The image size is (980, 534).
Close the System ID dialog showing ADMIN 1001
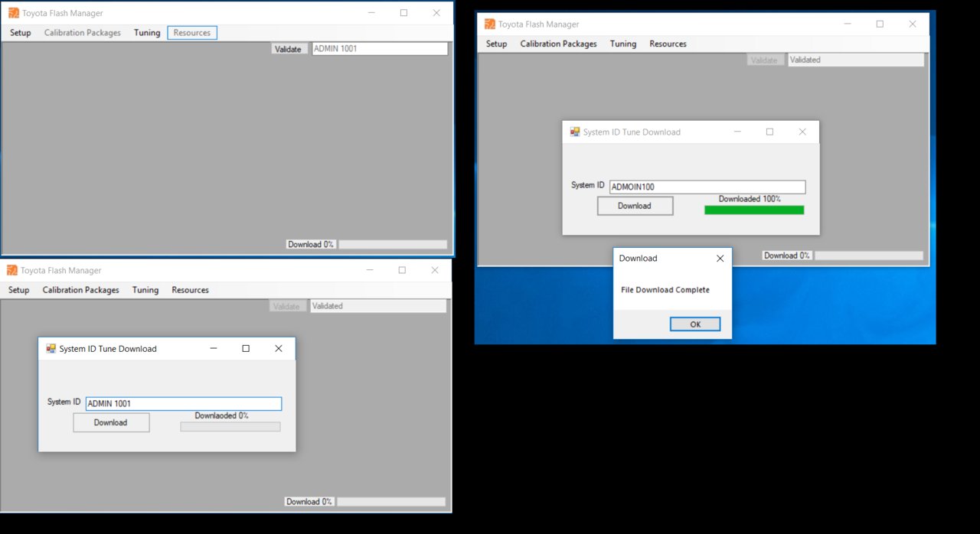point(279,349)
